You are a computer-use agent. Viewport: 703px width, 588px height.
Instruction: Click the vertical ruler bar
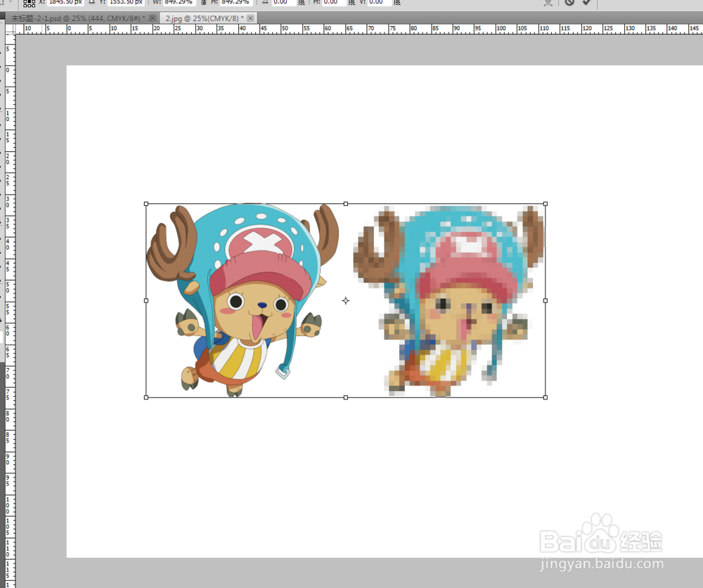10,311
